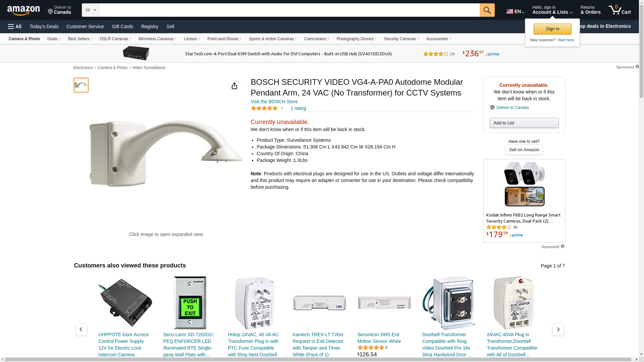Click the yellow Sign in button
The image size is (644, 362).
tap(552, 29)
